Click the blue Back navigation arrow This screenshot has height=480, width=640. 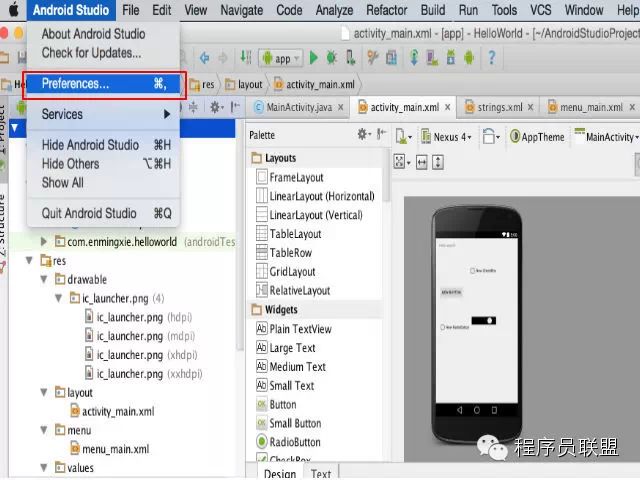point(204,58)
